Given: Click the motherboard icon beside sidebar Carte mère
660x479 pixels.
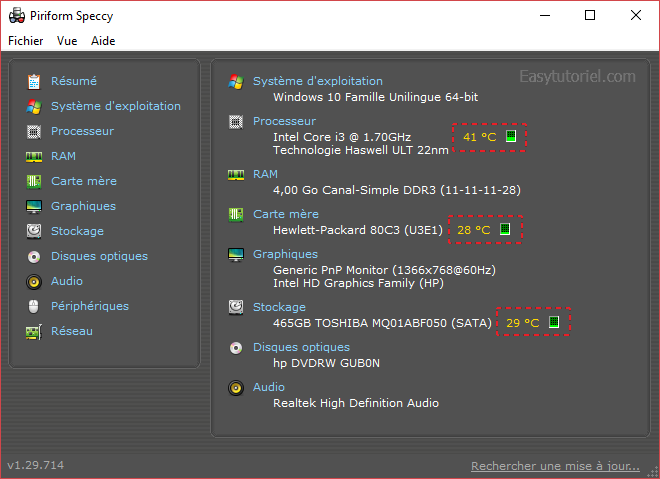Looking at the screenshot, I should [x=34, y=181].
